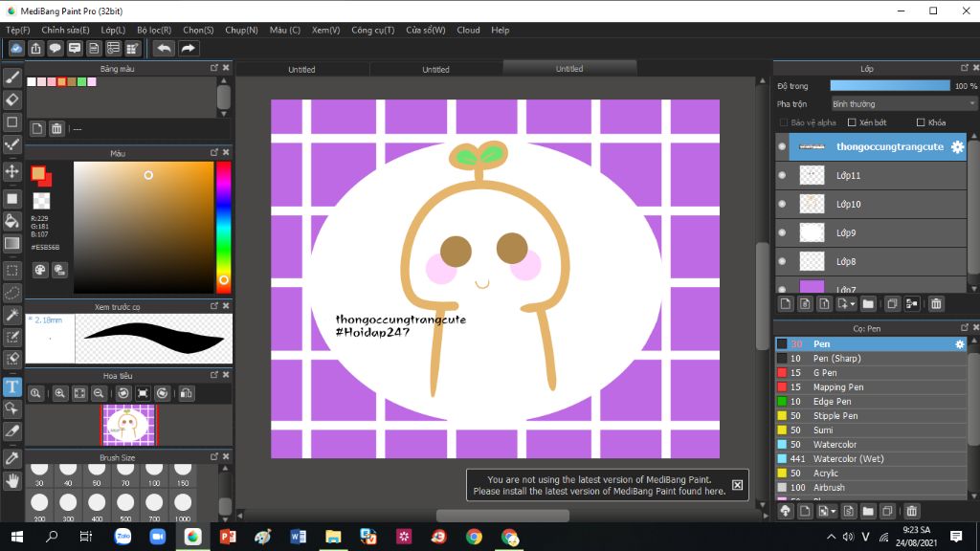Choose the Airbrush brush
Screen dimensions: 980x551
[x=871, y=487]
